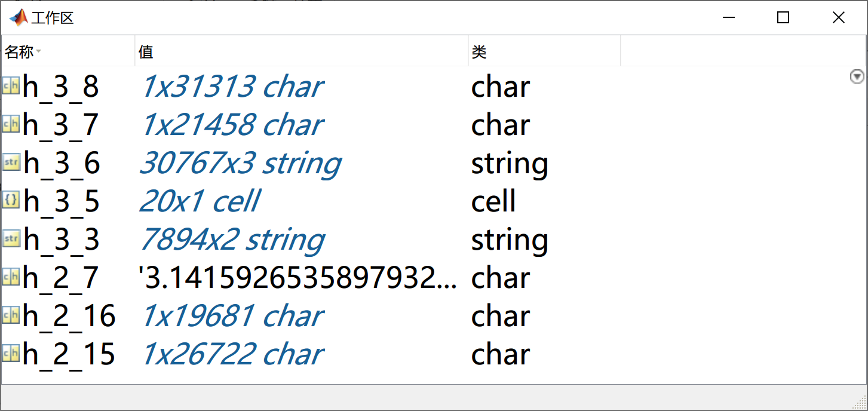Open h_3_5 via its 20x1 cell value

point(198,201)
